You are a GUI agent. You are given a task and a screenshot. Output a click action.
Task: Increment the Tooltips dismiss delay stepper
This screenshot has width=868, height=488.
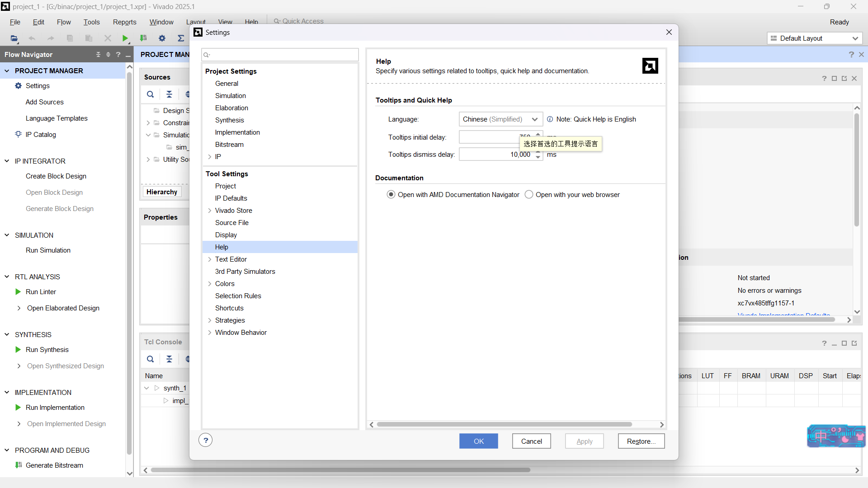coord(538,152)
